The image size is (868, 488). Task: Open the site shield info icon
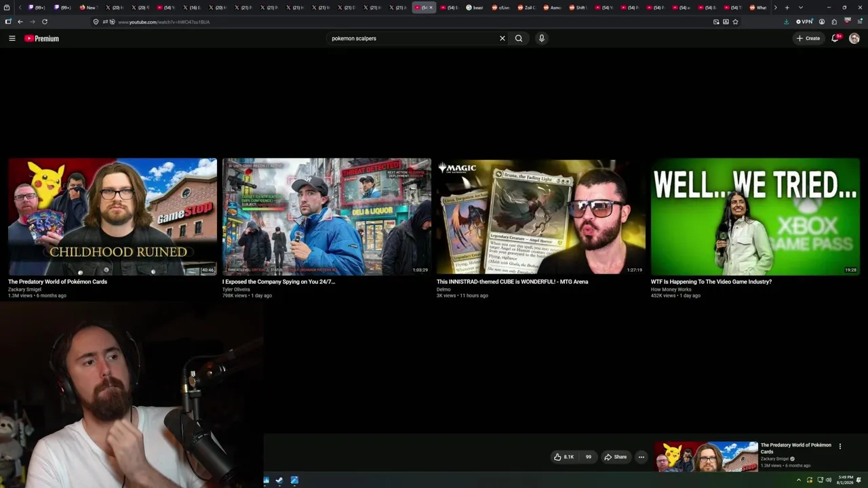pos(96,22)
